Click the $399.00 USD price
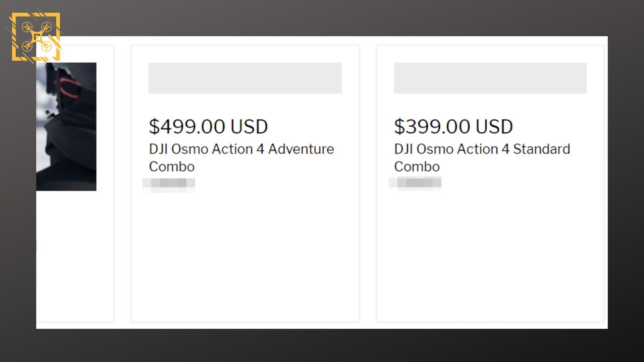The height and width of the screenshot is (362, 644). tap(453, 126)
